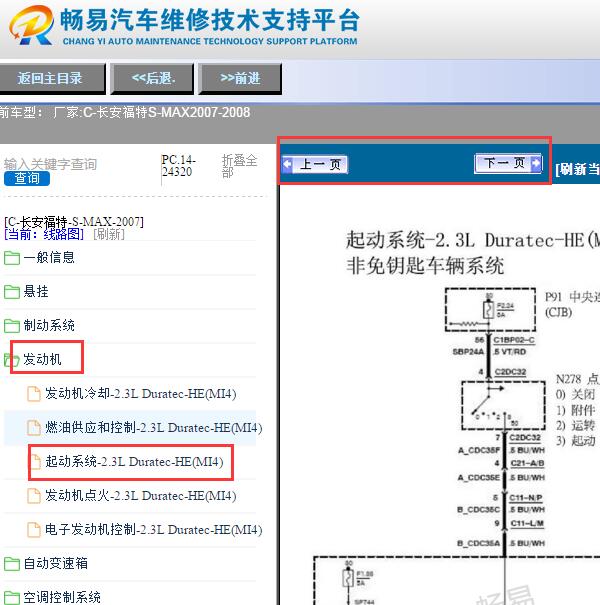Click 折叠全部 to collapse all
The height and width of the screenshot is (605, 600).
point(239,166)
